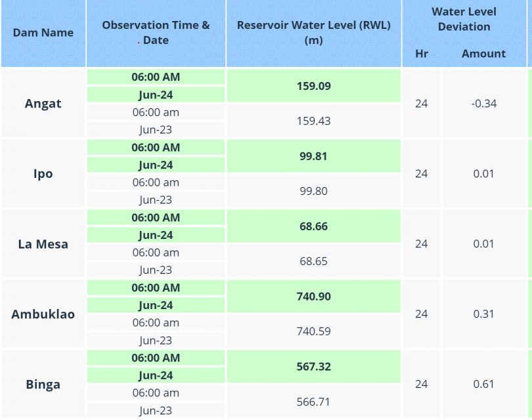
Task: Select Ipo's current water level 99.81
Action: 313,156
